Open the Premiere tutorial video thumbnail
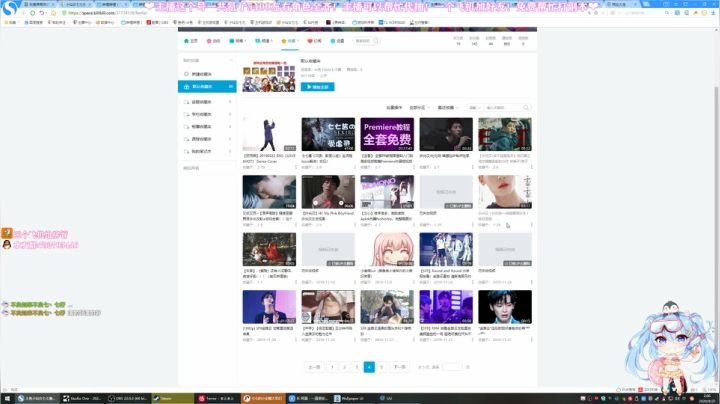The width and height of the screenshot is (720, 404). pos(387,134)
